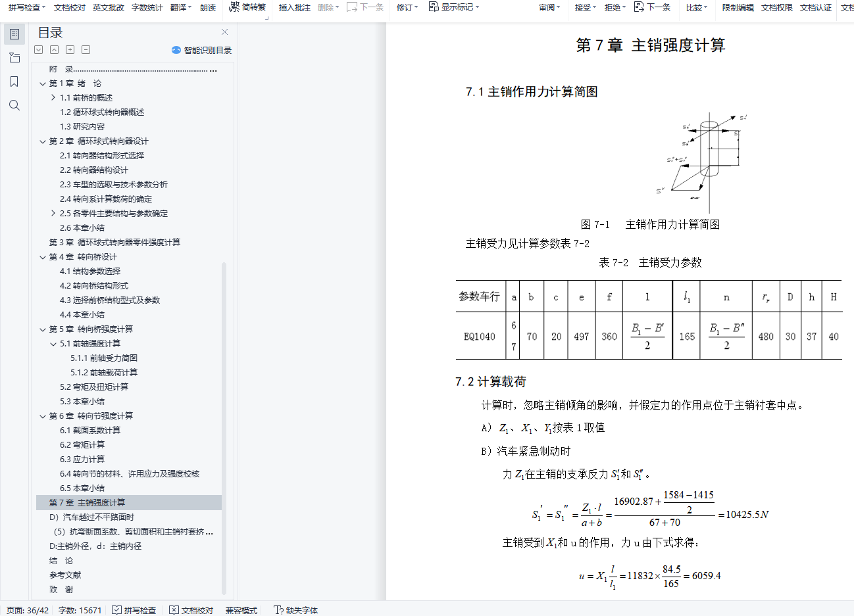Click the 字数: 15671 word count status
This screenshot has width=854, height=616.
pyautogui.click(x=80, y=610)
